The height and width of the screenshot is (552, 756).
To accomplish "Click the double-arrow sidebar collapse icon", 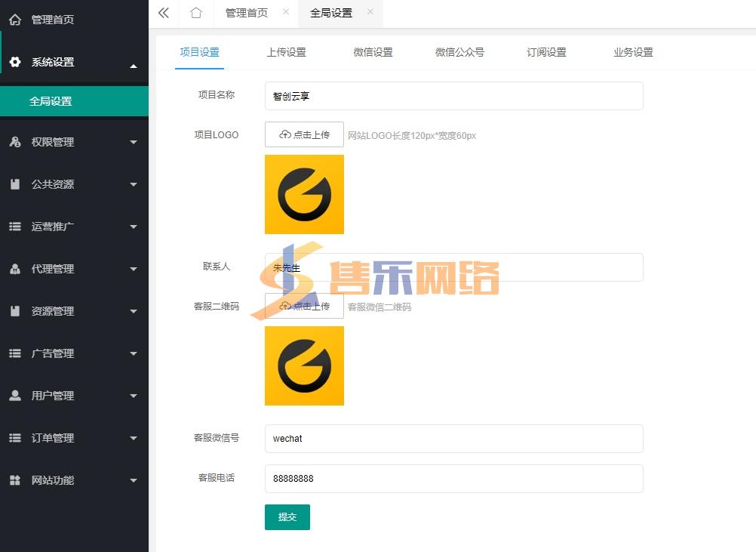I will tap(163, 13).
